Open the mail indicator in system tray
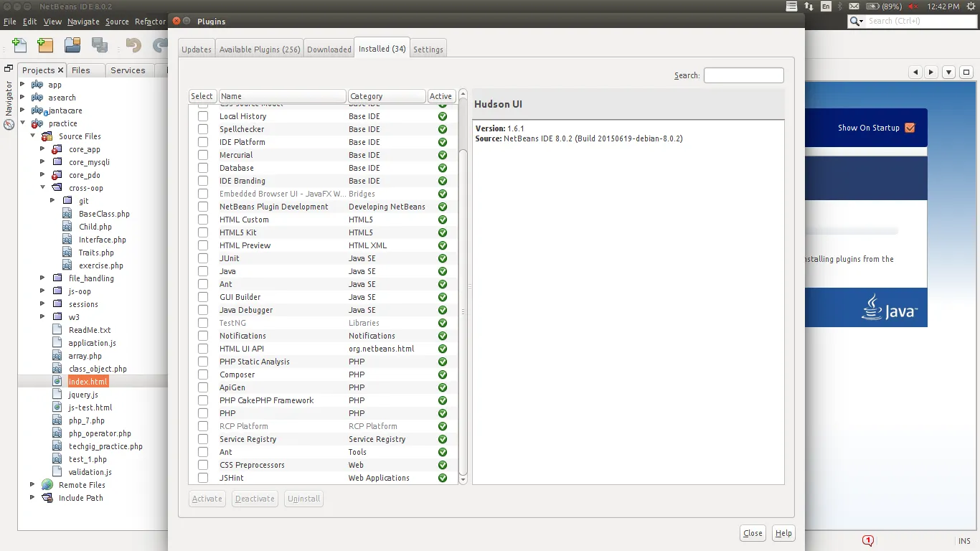Image resolution: width=980 pixels, height=551 pixels. (854, 6)
